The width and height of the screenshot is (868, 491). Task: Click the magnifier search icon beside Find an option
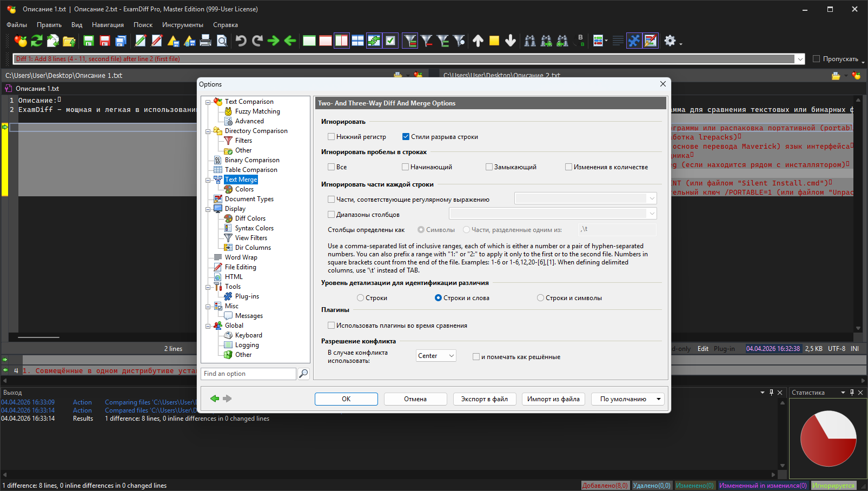(x=303, y=374)
